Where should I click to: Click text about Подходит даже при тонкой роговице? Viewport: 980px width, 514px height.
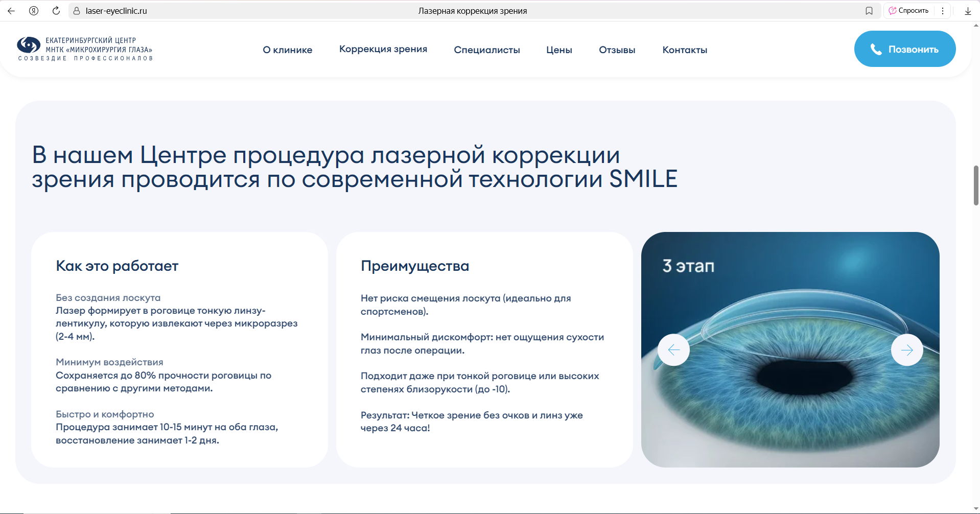point(480,383)
